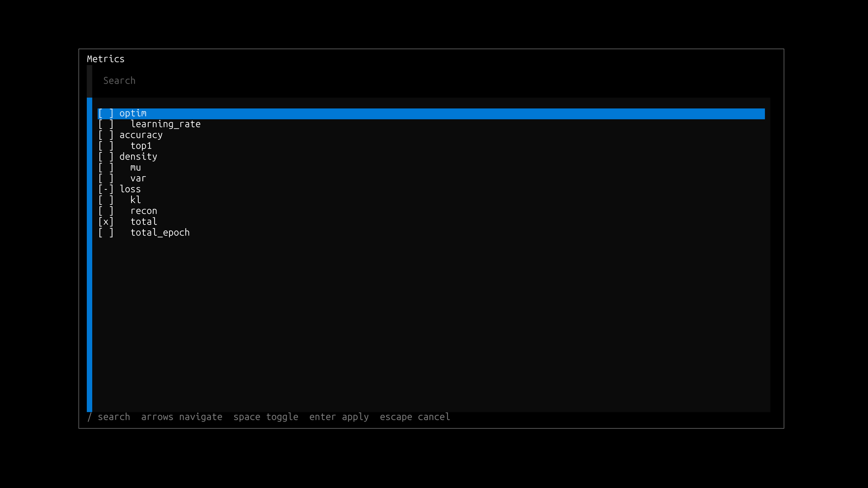Click the Metrics dialog title

click(x=106, y=59)
